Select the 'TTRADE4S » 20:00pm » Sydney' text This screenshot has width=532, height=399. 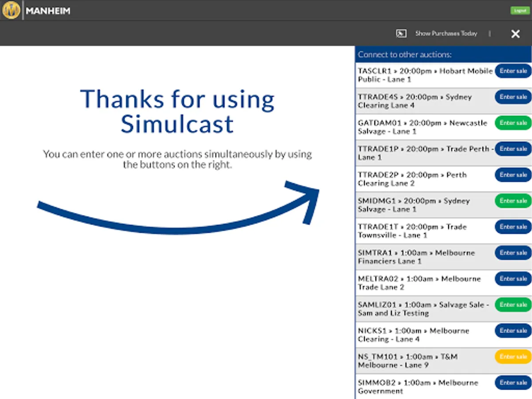coord(415,97)
